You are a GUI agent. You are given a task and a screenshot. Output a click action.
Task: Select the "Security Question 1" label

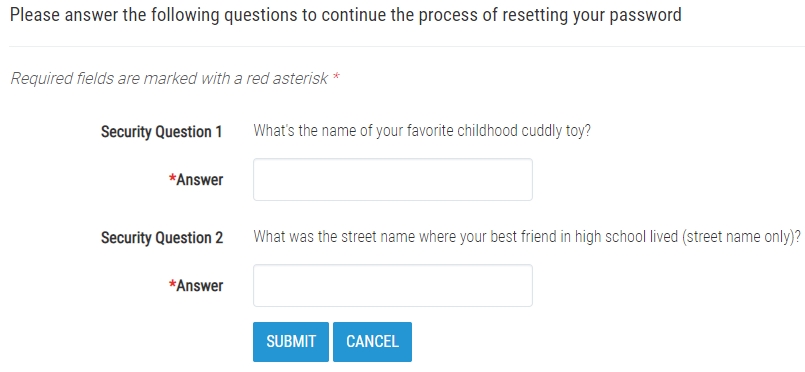[161, 132]
